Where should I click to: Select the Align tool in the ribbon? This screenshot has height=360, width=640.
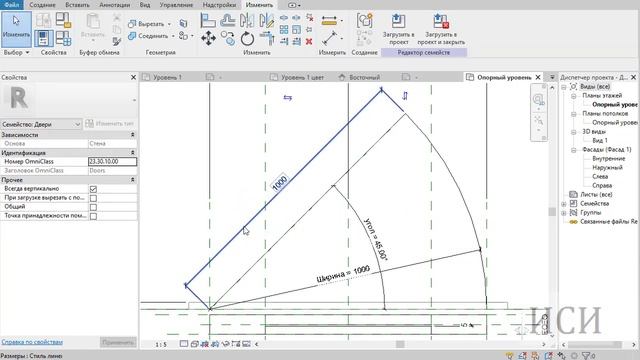[x=208, y=20]
